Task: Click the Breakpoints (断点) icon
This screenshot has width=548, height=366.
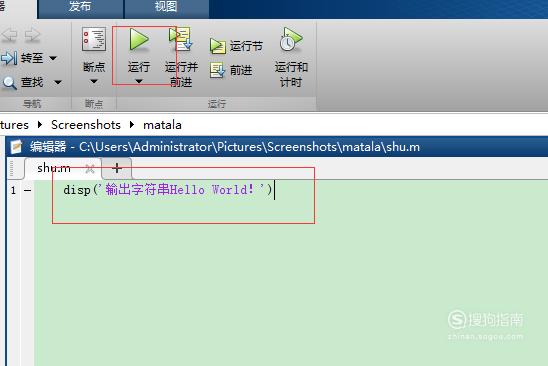Action: tap(94, 39)
